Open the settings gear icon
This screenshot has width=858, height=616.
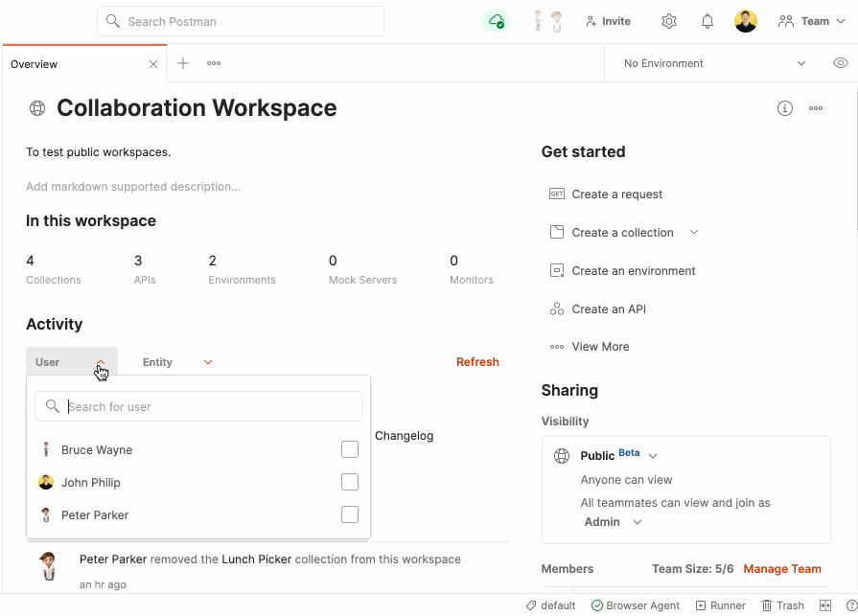[669, 21]
